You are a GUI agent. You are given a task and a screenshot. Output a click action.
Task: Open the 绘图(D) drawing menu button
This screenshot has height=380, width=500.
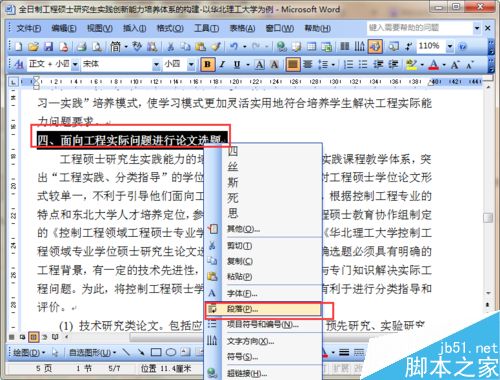[29, 352]
